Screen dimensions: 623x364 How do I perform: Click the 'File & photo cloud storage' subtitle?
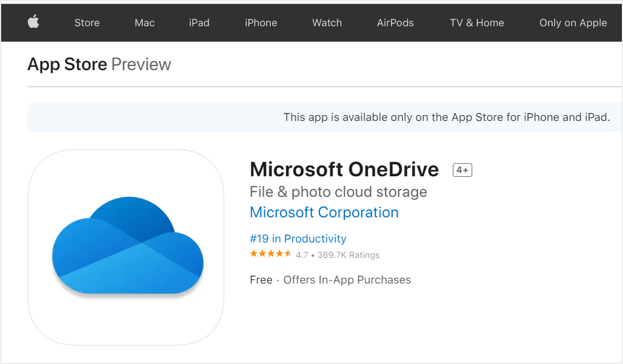tap(339, 192)
